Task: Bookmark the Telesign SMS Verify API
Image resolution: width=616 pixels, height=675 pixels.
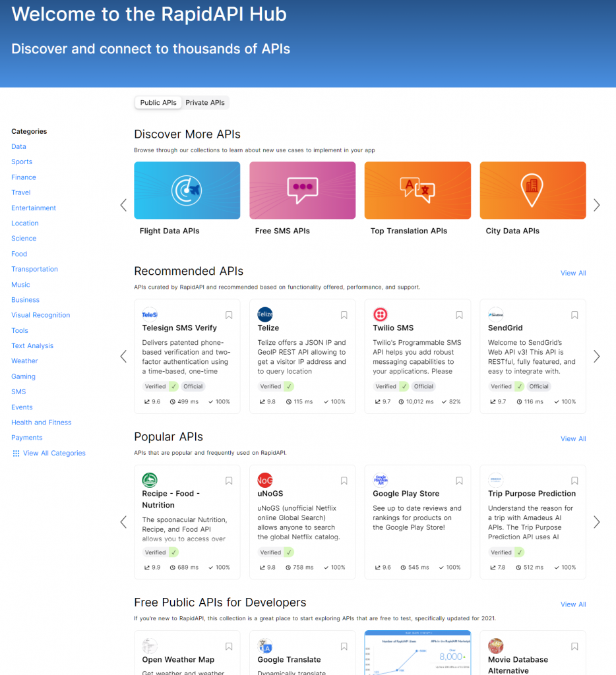Action: [229, 316]
